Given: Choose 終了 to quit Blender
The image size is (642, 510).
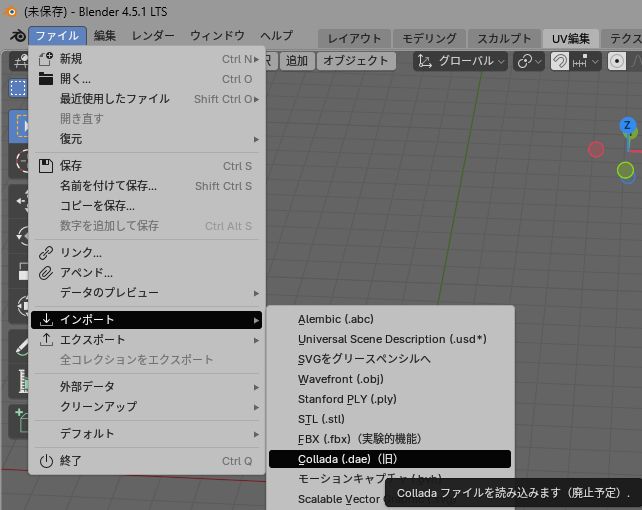Looking at the screenshot, I should (147, 461).
